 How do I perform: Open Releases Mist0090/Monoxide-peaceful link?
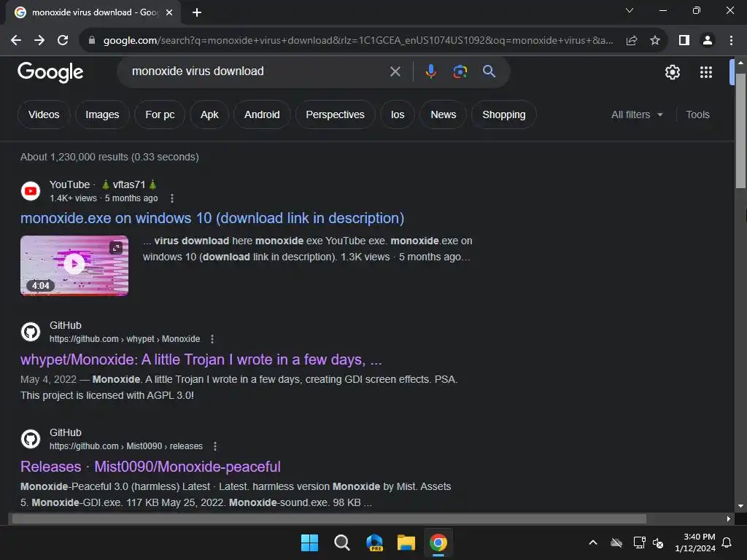click(x=150, y=467)
